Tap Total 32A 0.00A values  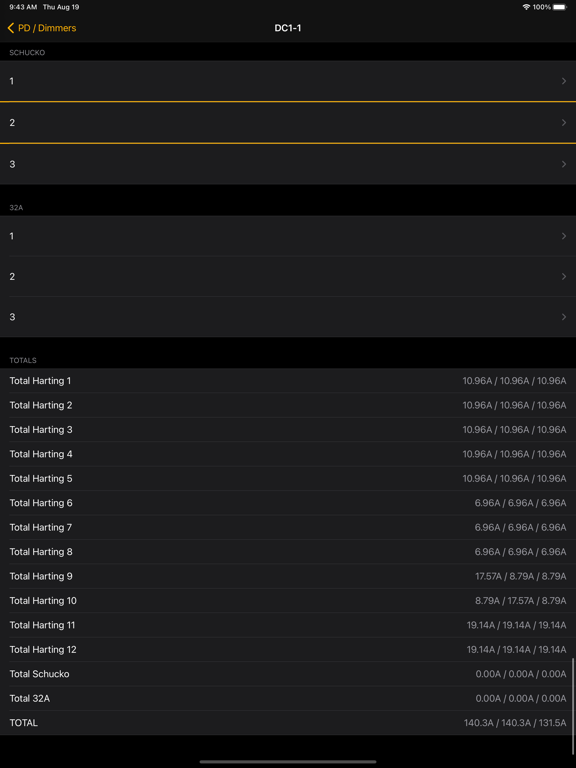521,699
